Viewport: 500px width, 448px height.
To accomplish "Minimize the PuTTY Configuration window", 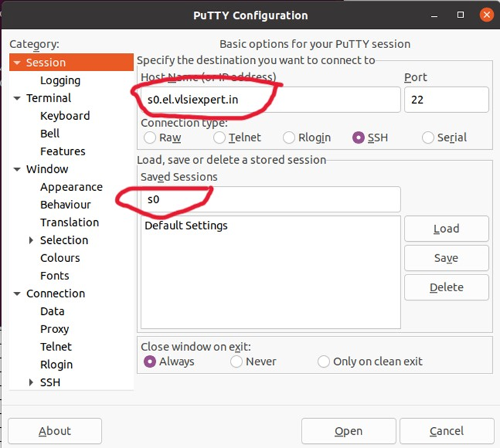I will point(434,15).
